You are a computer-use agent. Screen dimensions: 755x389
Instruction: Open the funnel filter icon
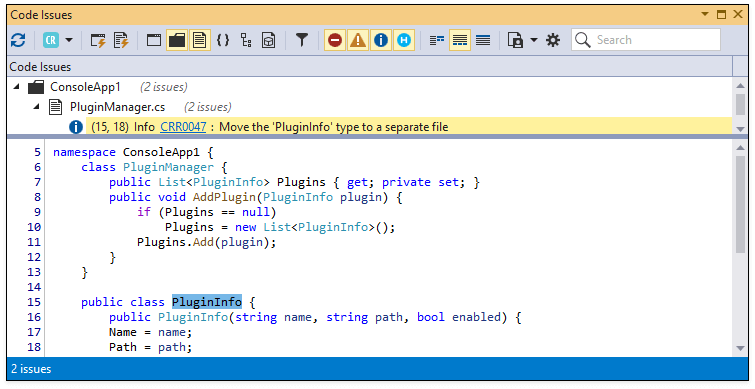[x=302, y=40]
